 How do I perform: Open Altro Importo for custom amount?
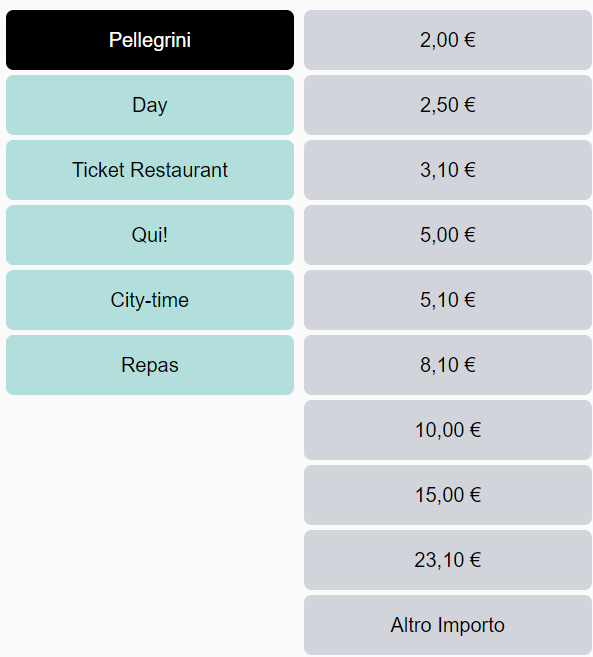[448, 625]
